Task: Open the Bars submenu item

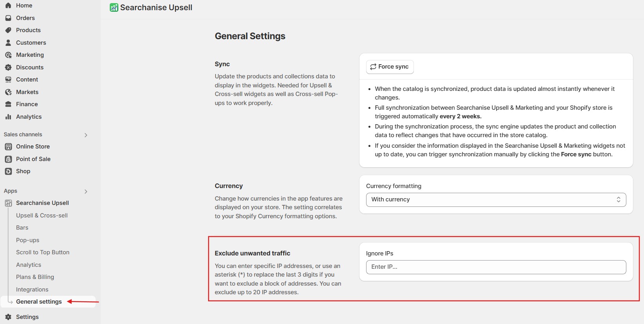Action: (22, 228)
